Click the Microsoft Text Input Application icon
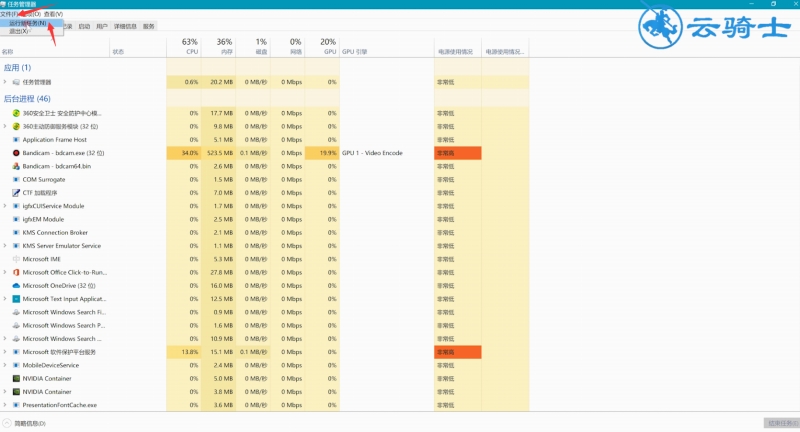Viewport: 800px width, 432px height. tap(16, 299)
